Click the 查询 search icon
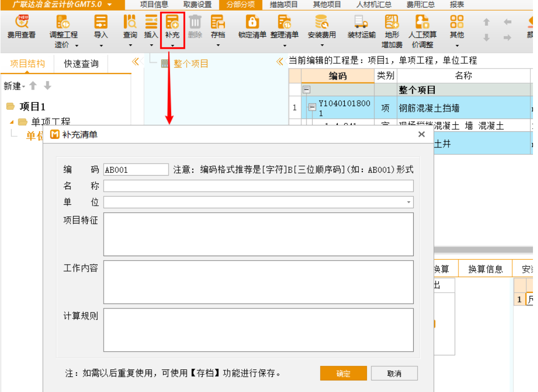 [130, 23]
